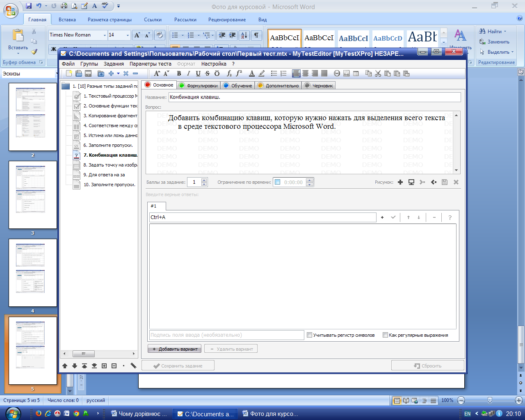Select Word page 3 thumbnail

click(33, 195)
